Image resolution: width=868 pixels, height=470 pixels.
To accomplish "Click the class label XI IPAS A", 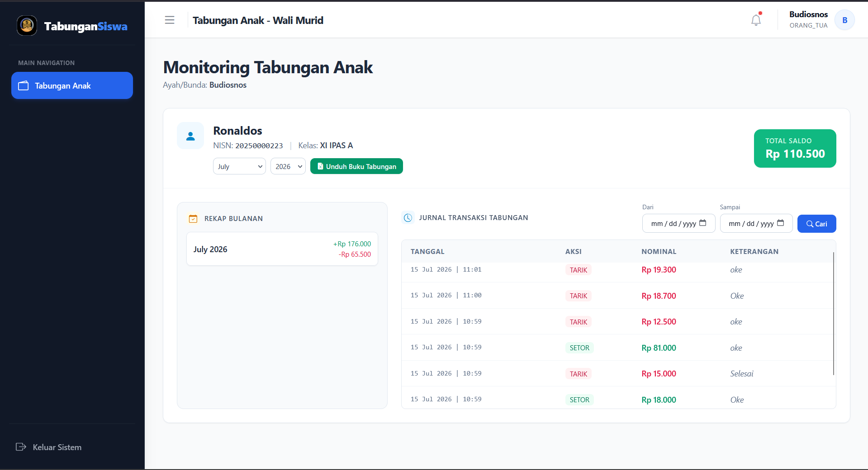I will [337, 146].
